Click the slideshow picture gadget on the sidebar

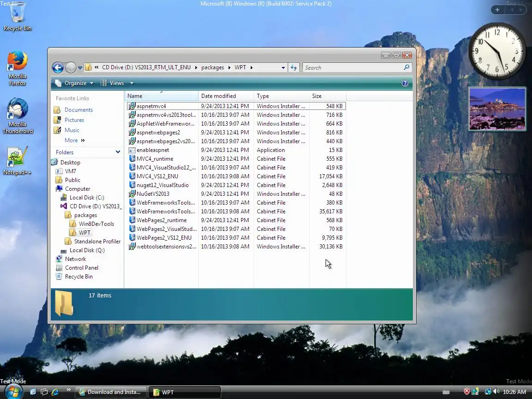(497, 109)
